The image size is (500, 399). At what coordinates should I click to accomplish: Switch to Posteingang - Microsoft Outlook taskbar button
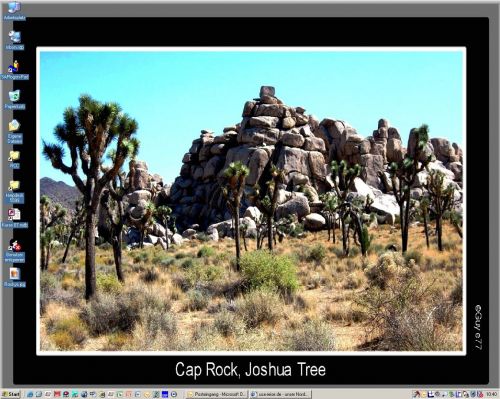pos(217,394)
